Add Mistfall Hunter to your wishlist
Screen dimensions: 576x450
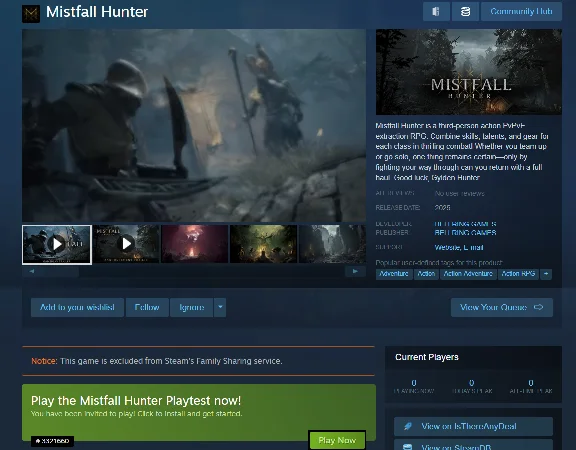pyautogui.click(x=77, y=307)
